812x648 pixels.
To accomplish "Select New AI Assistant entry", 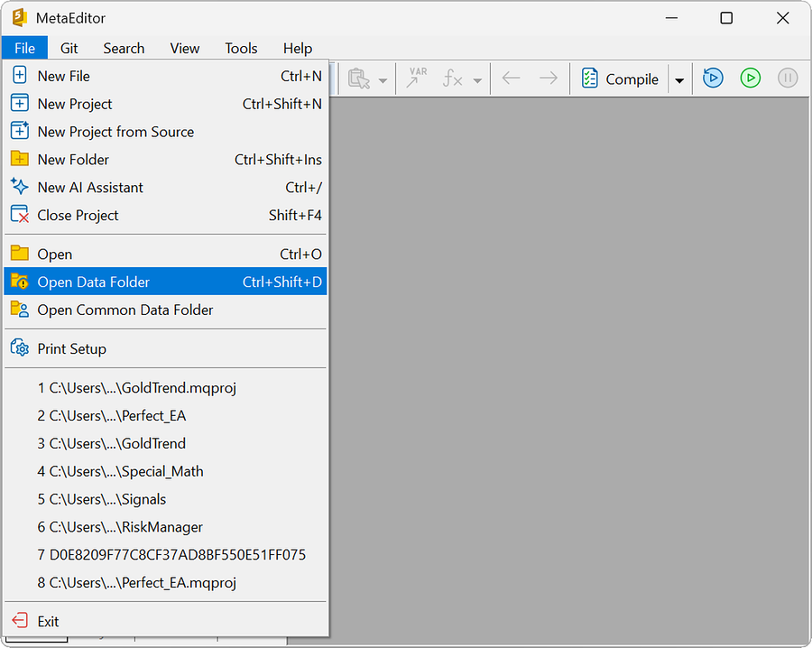I will (166, 187).
